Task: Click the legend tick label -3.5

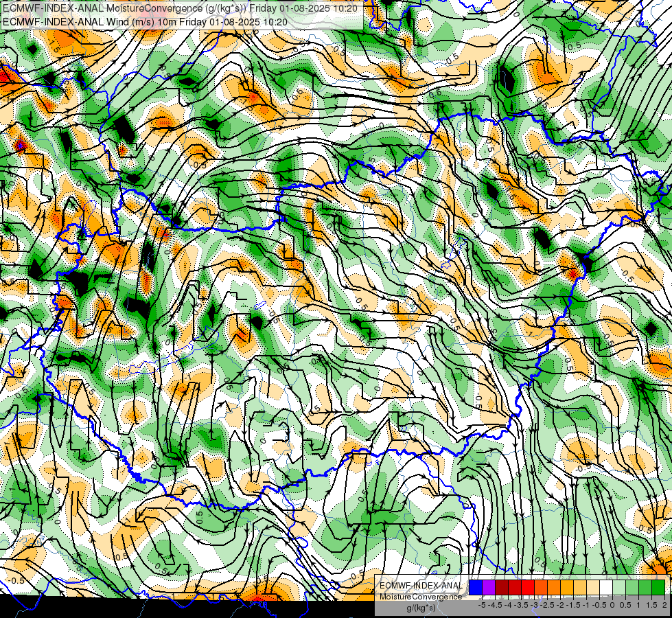Action: 521,605
